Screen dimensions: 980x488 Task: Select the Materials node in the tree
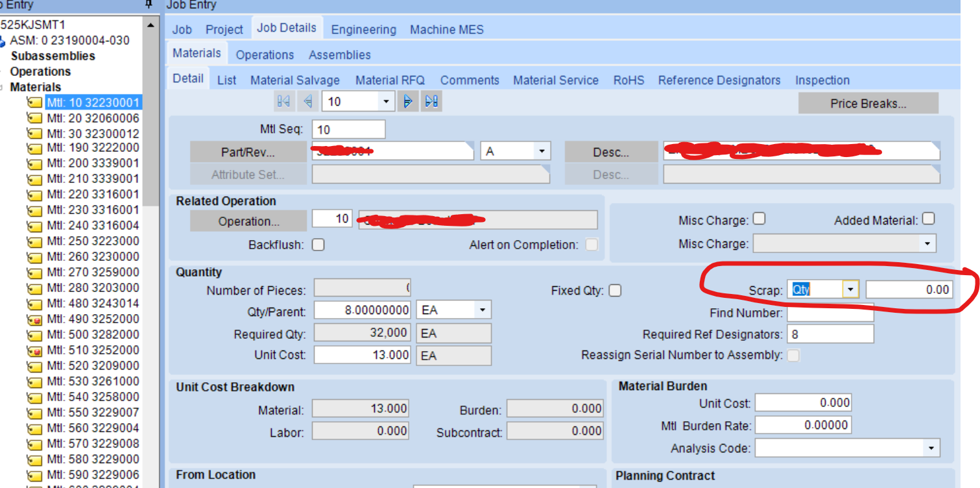[x=35, y=87]
